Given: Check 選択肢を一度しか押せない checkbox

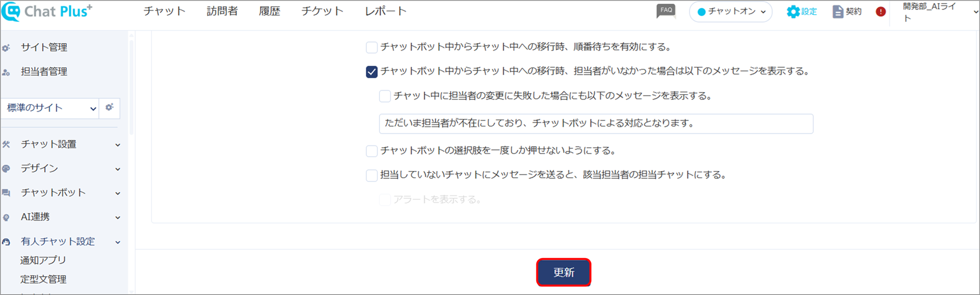Looking at the screenshot, I should click(x=372, y=151).
